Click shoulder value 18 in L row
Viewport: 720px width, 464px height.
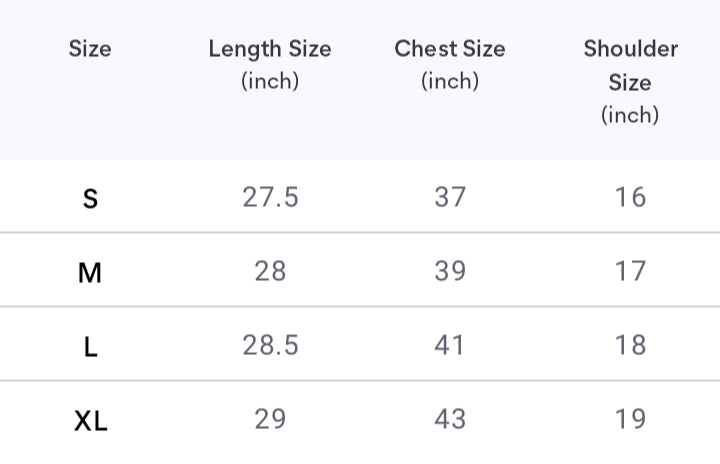tap(630, 345)
